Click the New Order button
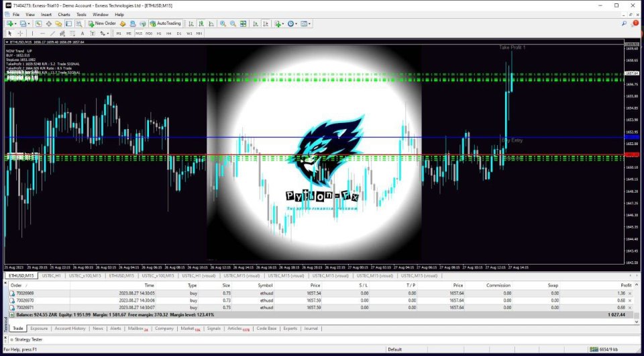Viewport: 644px width, 356px height. [102, 24]
